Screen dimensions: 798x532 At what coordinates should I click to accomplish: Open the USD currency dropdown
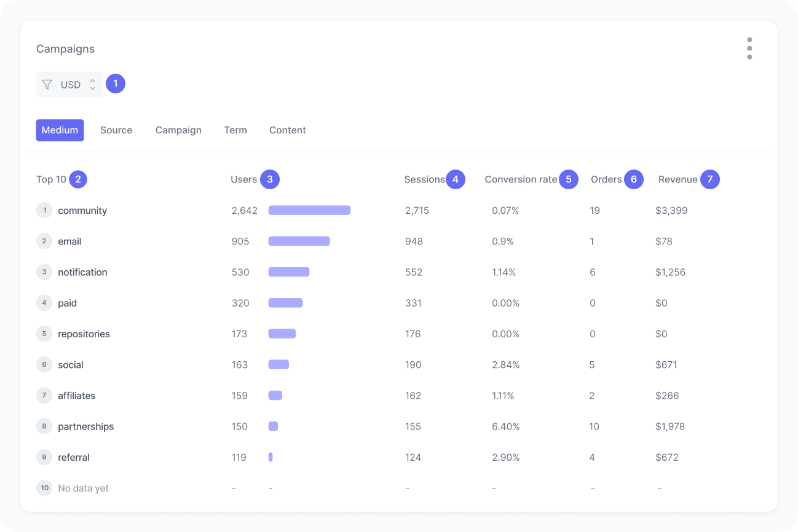click(x=69, y=84)
